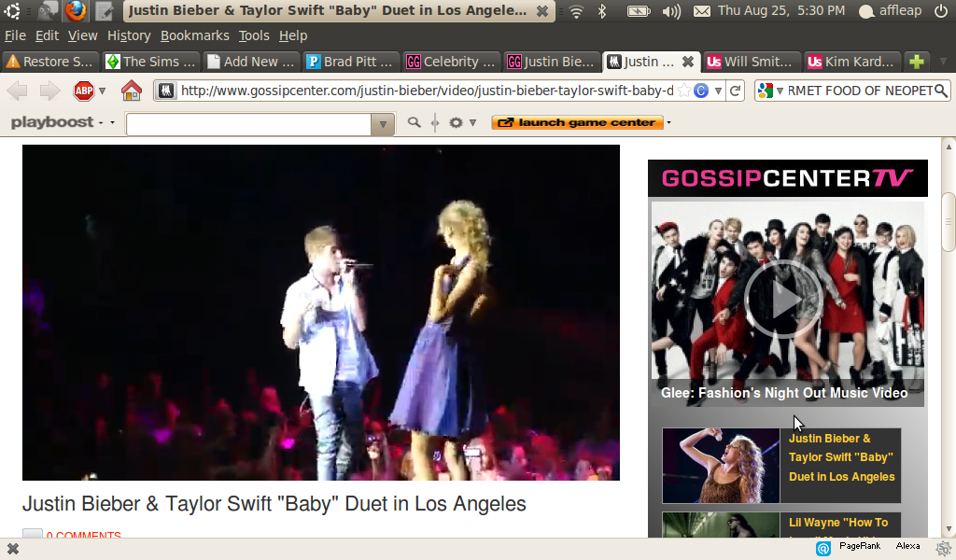Switch to the Will Smit... tab
Screen dimensions: 956x560
(752, 61)
